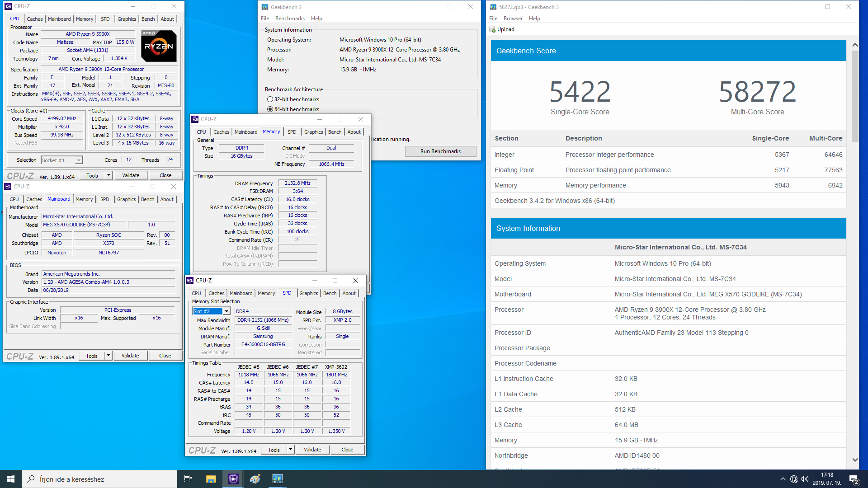Open the Windows Start menu

(11, 479)
